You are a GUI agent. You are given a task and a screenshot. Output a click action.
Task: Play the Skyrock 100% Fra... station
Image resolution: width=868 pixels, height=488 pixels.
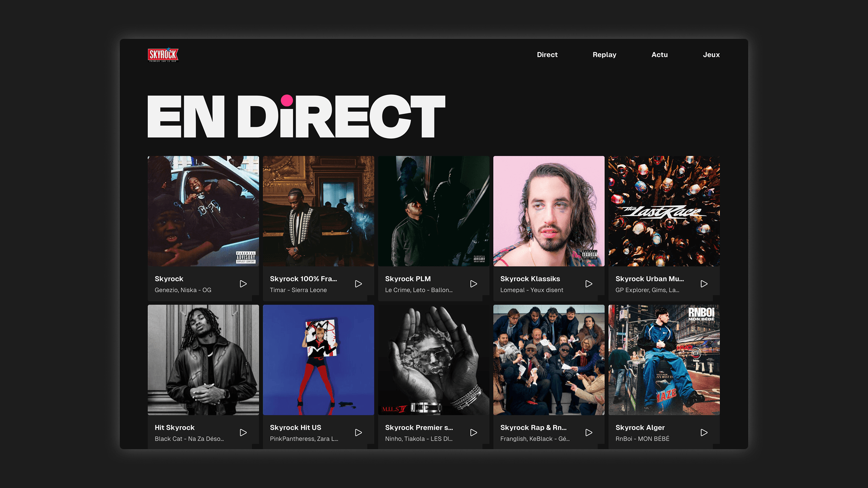(359, 284)
